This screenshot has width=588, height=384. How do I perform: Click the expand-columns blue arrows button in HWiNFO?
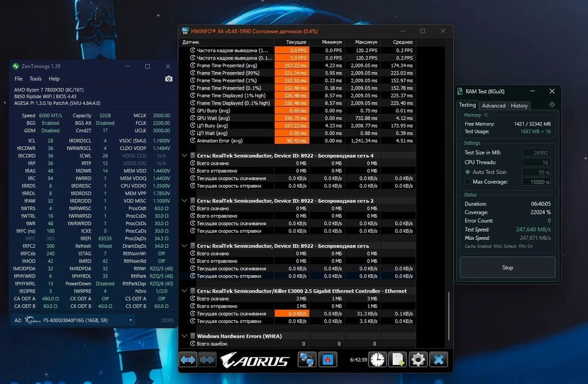[x=188, y=360]
